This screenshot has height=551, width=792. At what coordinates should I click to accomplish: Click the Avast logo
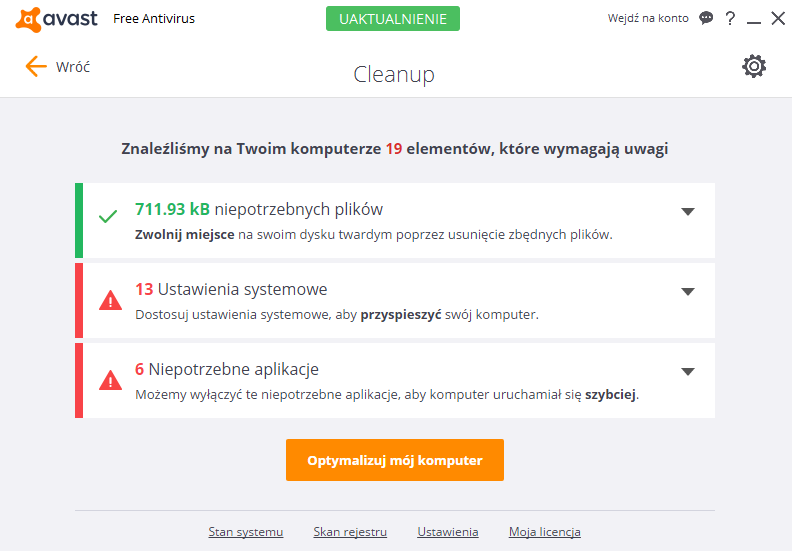click(x=56, y=19)
